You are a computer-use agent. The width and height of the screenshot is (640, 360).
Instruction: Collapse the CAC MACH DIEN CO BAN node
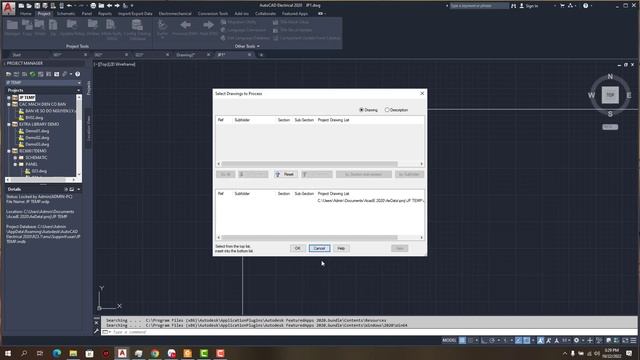click(9, 104)
